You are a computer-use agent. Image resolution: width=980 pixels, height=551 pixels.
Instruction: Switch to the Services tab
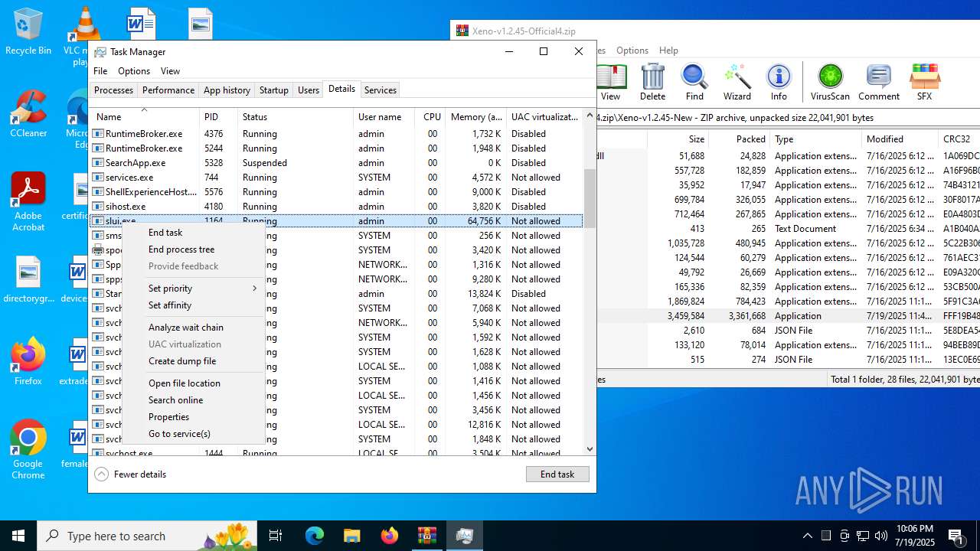click(381, 90)
